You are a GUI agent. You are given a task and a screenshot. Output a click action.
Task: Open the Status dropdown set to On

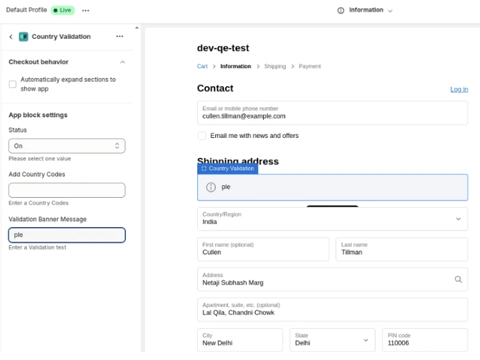point(67,146)
